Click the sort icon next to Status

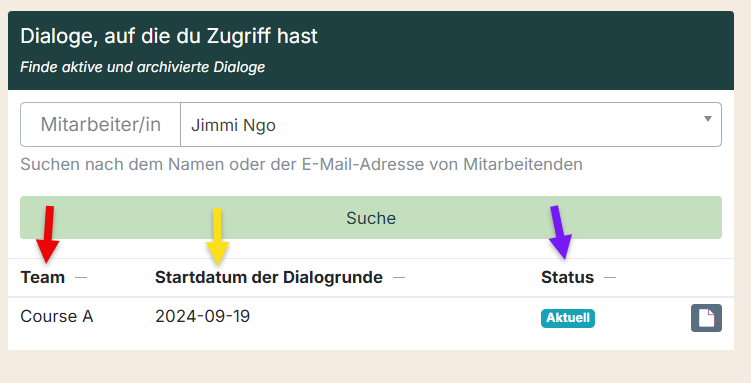(610, 277)
